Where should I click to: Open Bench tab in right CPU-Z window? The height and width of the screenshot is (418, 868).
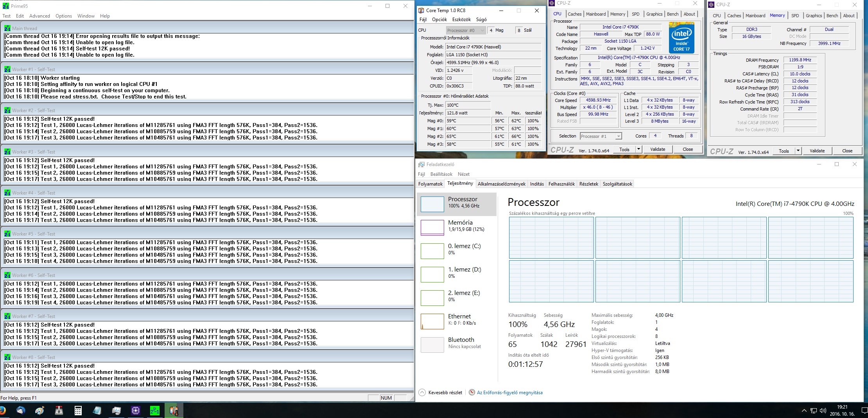[832, 16]
